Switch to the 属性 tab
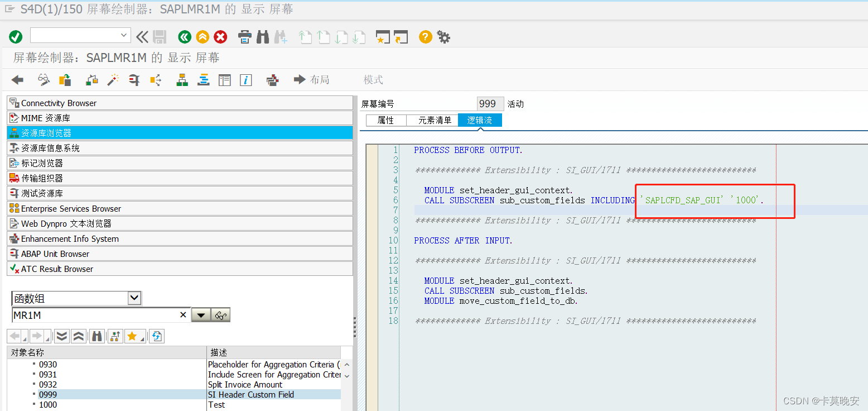Screen dimensions: 868x411 tap(385, 120)
